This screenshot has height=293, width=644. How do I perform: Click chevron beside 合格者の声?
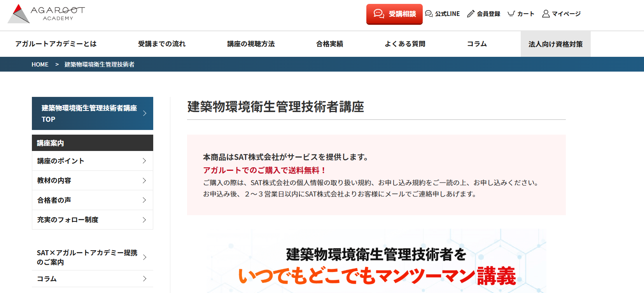[144, 200]
